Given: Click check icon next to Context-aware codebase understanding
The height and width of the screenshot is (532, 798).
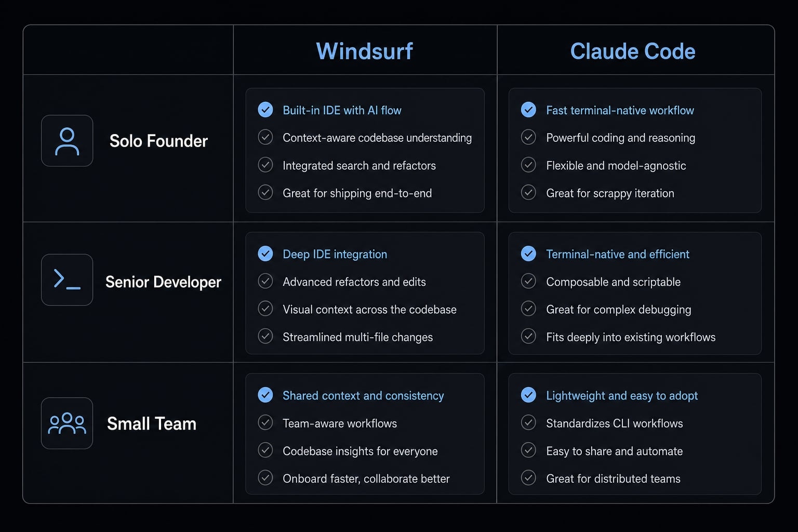Looking at the screenshot, I should coord(265,137).
